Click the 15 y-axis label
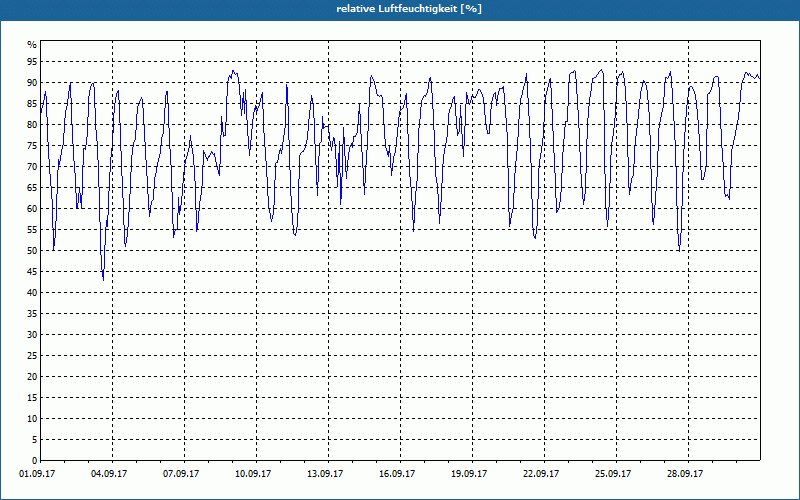Image resolution: width=800 pixels, height=500 pixels. pyautogui.click(x=32, y=397)
